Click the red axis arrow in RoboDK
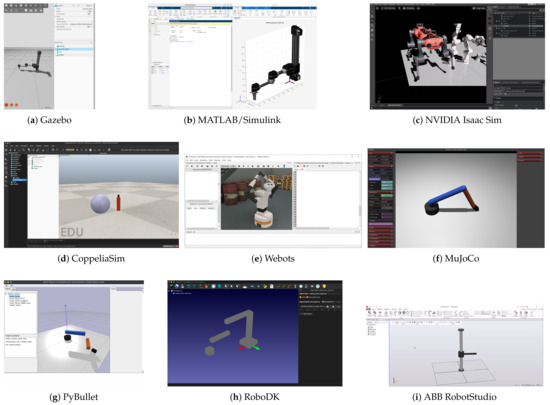The width and height of the screenshot is (550, 405). [241, 348]
